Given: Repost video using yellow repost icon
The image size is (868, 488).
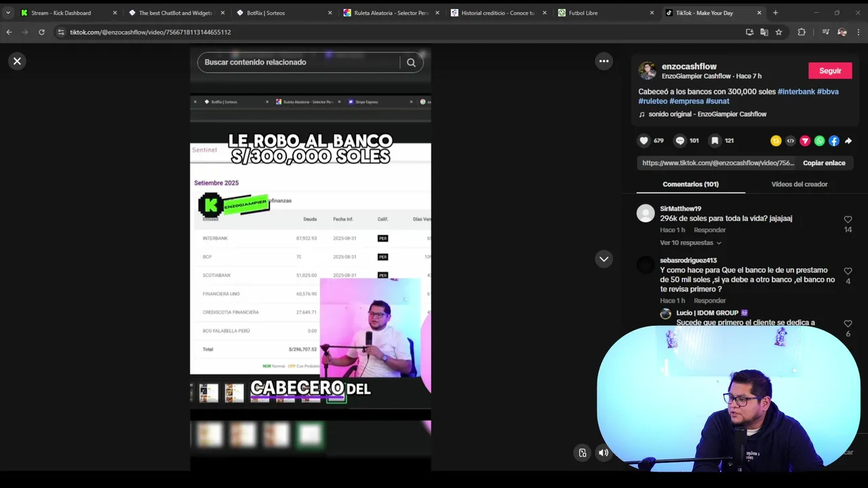Looking at the screenshot, I should [776, 141].
